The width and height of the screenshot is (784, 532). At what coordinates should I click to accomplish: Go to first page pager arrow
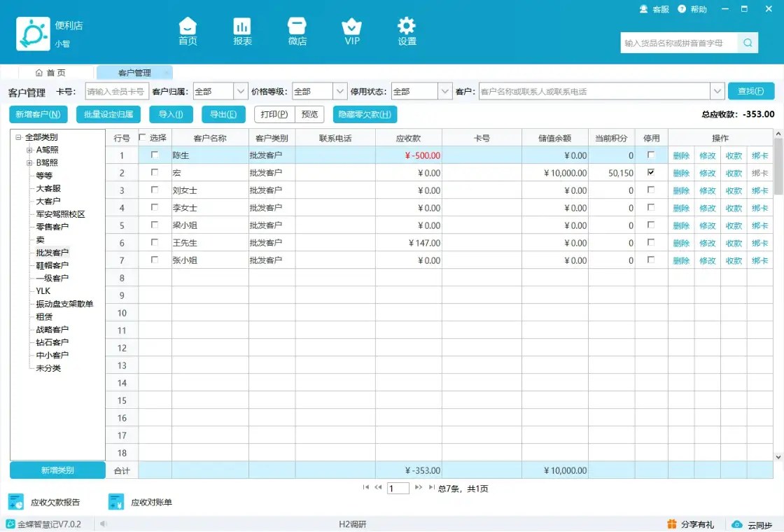pos(366,487)
